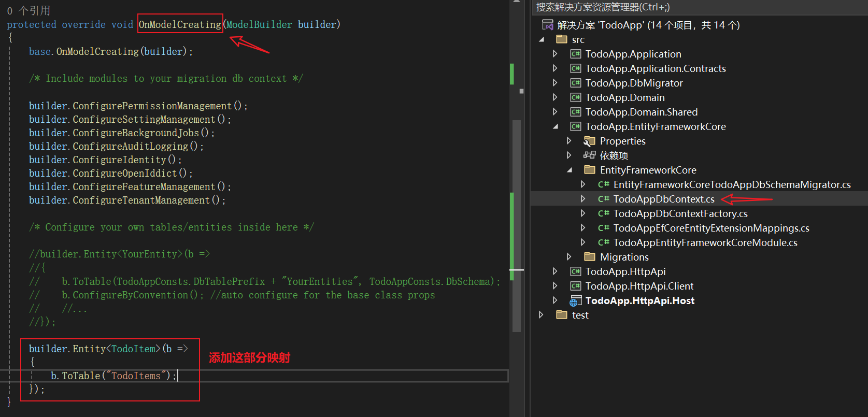Click 'builder.ConfigureSettingManagement();' line
This screenshot has width=868, height=417.
130,119
